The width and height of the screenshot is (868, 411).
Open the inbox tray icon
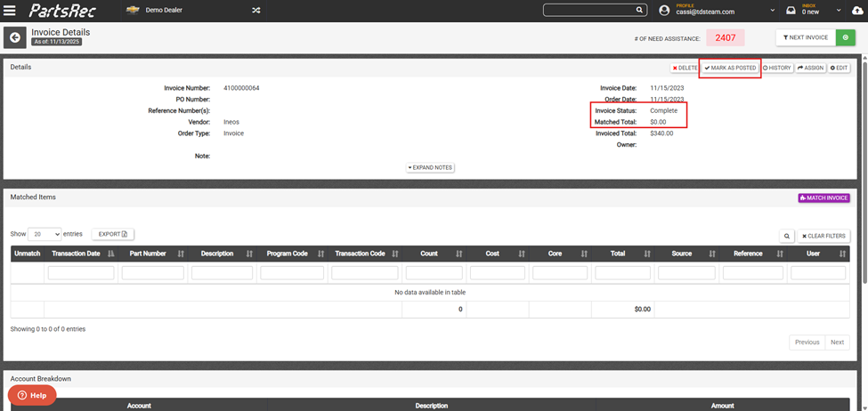coord(791,10)
